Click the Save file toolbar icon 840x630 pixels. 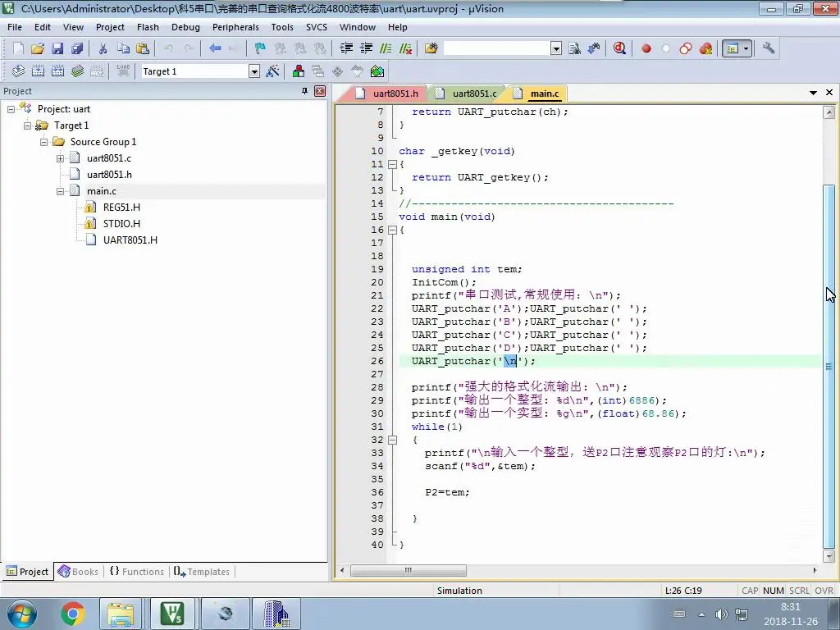tap(57, 48)
